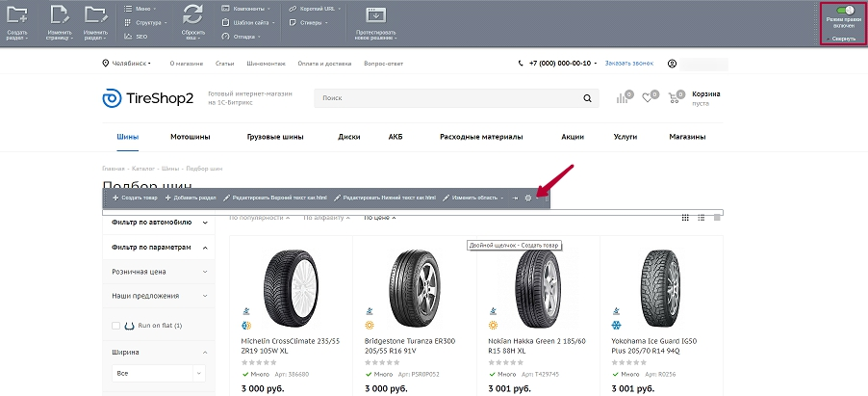Click Редактировать Нижний текст как html
Image resolution: width=868 pixels, height=396 pixels.
385,198
